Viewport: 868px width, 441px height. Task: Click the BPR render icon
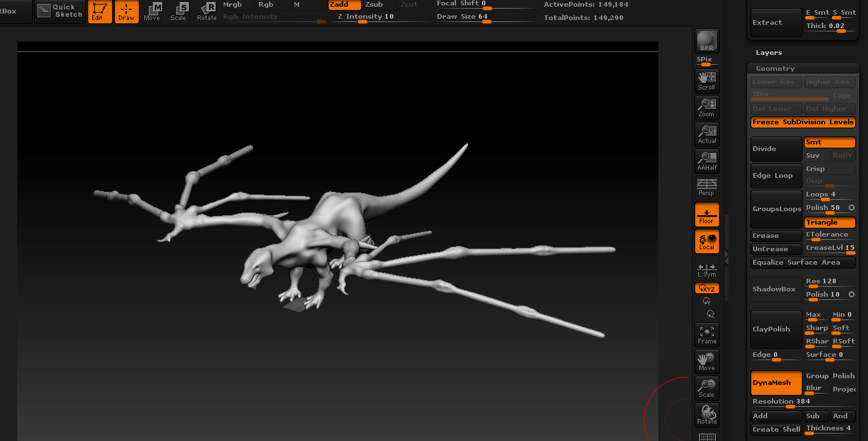[x=706, y=41]
